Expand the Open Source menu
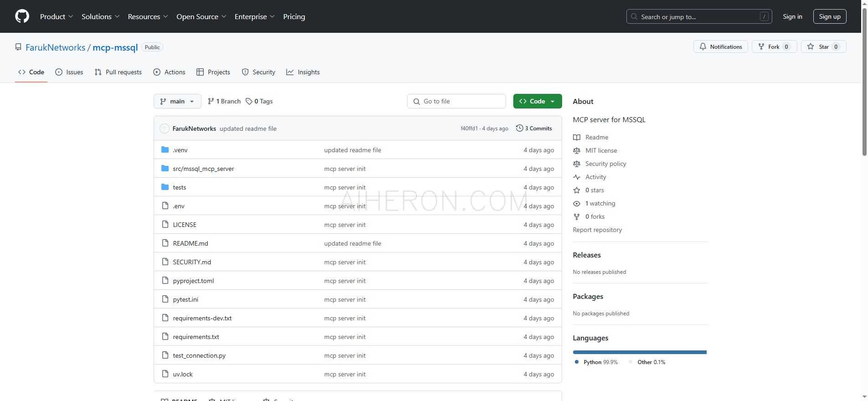 tap(201, 16)
